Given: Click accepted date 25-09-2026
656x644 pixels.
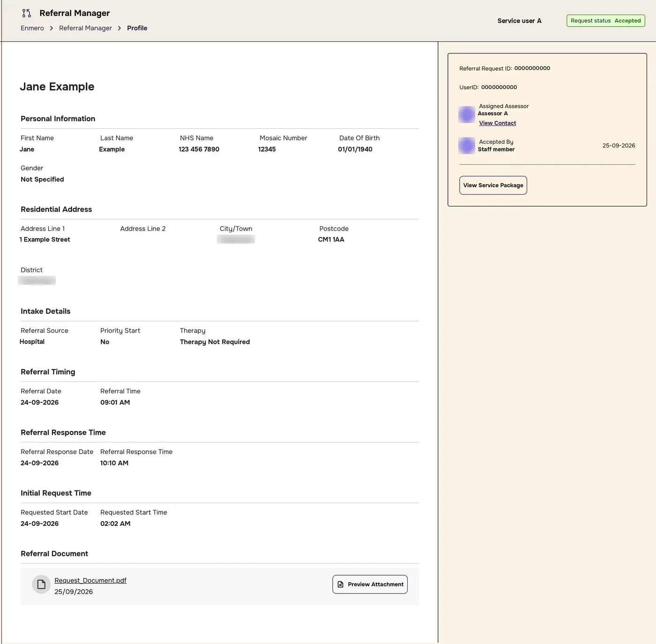Looking at the screenshot, I should (x=619, y=146).
